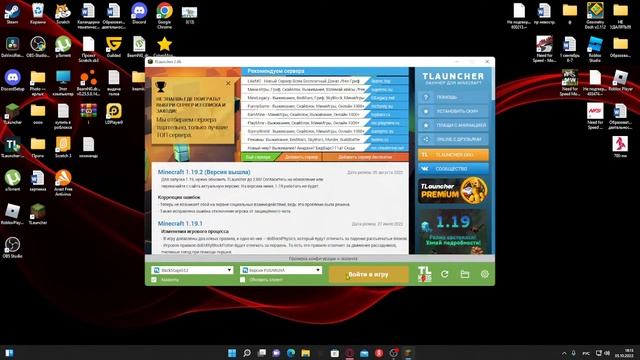
Task: Enable the 'Обновить клиент' checkbox
Action: (242, 280)
